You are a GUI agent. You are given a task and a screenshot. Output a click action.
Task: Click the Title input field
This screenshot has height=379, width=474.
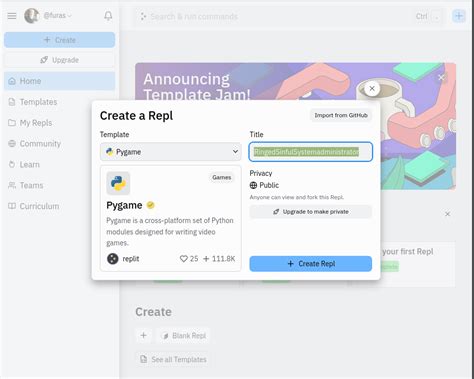tap(311, 152)
